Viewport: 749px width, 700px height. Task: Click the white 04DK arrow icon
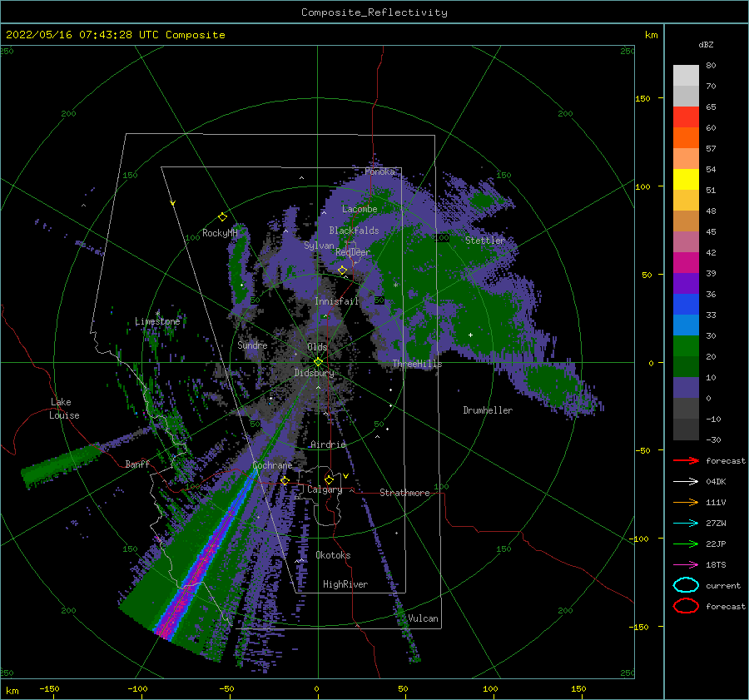pyautogui.click(x=686, y=482)
